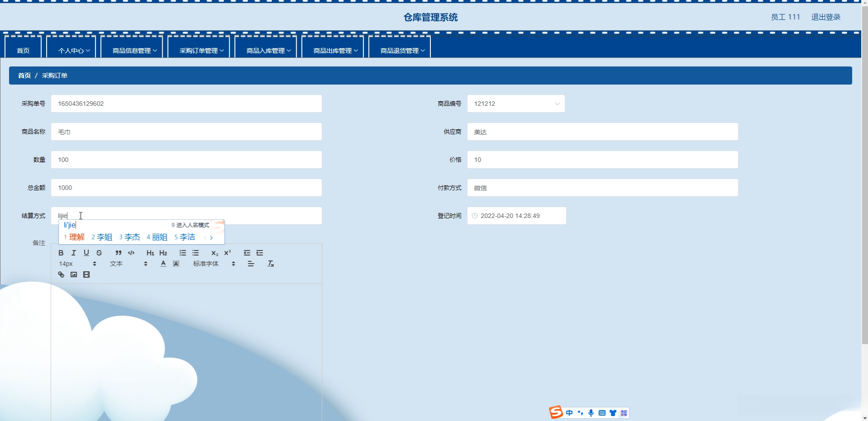Apply Heading 2 style
This screenshot has height=421, width=868.
pos(163,253)
